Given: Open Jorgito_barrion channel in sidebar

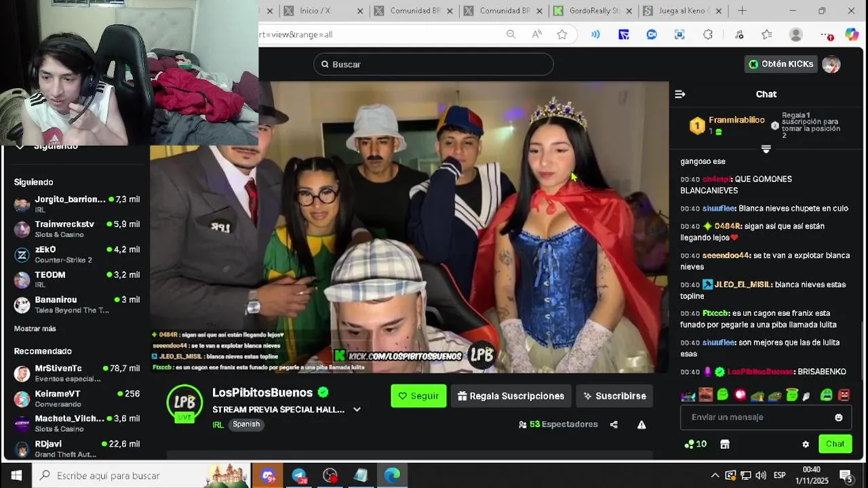Looking at the screenshot, I should [77, 204].
